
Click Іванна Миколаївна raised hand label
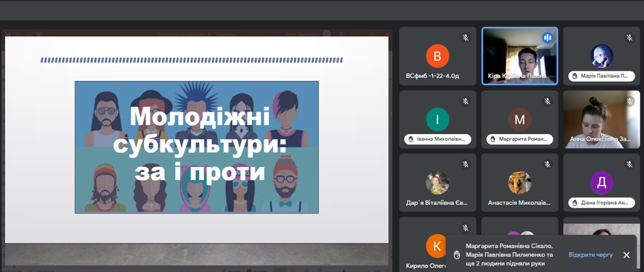point(437,139)
